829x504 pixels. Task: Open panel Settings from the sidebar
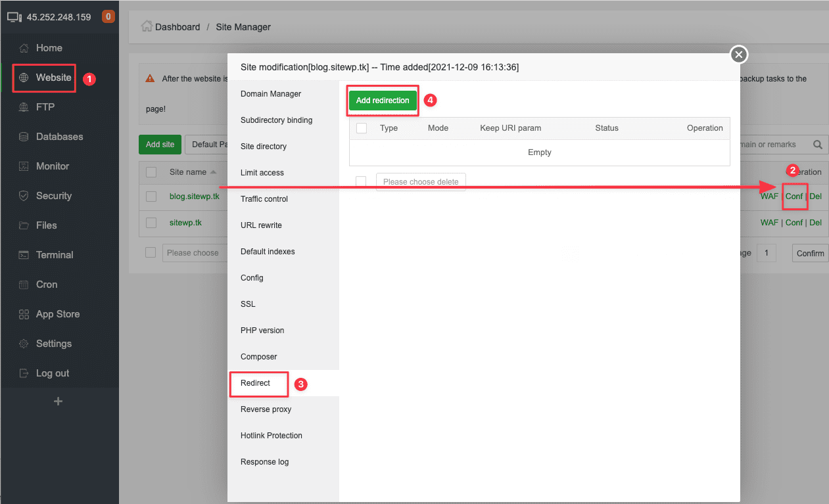click(54, 343)
